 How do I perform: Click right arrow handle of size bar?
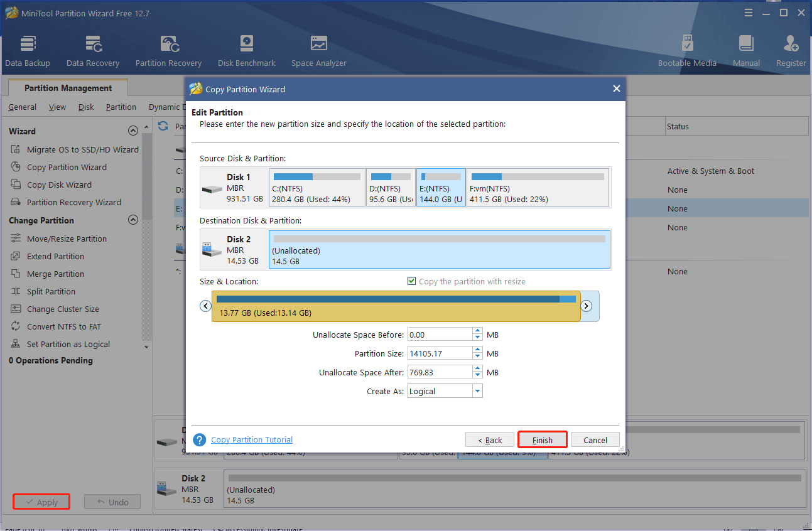[x=587, y=306]
